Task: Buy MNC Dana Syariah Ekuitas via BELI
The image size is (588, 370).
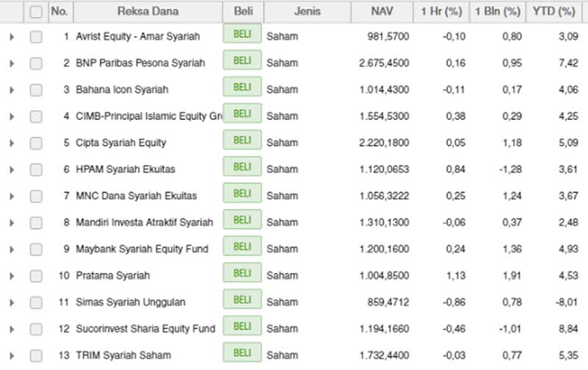Action: click(243, 193)
